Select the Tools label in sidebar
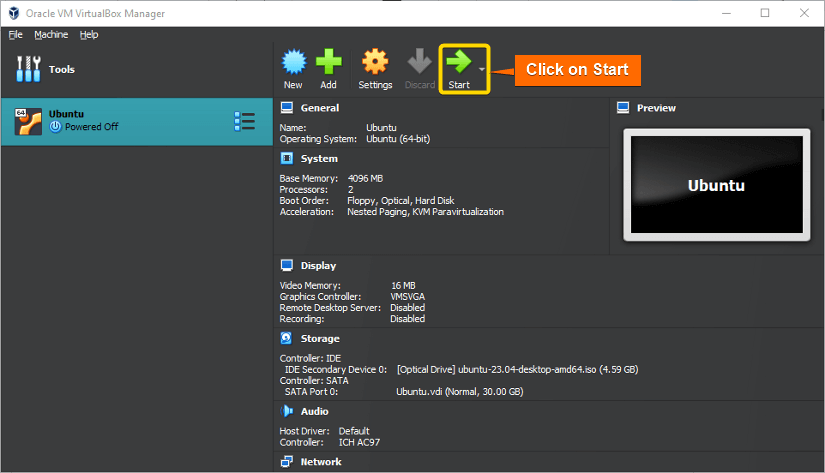 (x=62, y=69)
